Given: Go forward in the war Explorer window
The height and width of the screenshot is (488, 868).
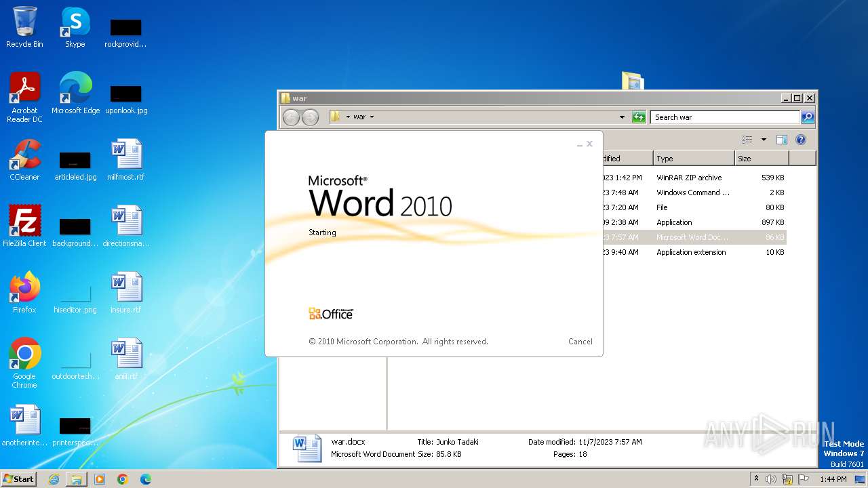Looking at the screenshot, I should [310, 117].
